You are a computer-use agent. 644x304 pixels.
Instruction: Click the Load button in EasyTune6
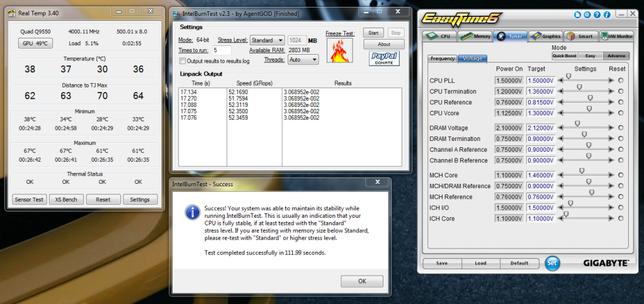pyautogui.click(x=480, y=263)
